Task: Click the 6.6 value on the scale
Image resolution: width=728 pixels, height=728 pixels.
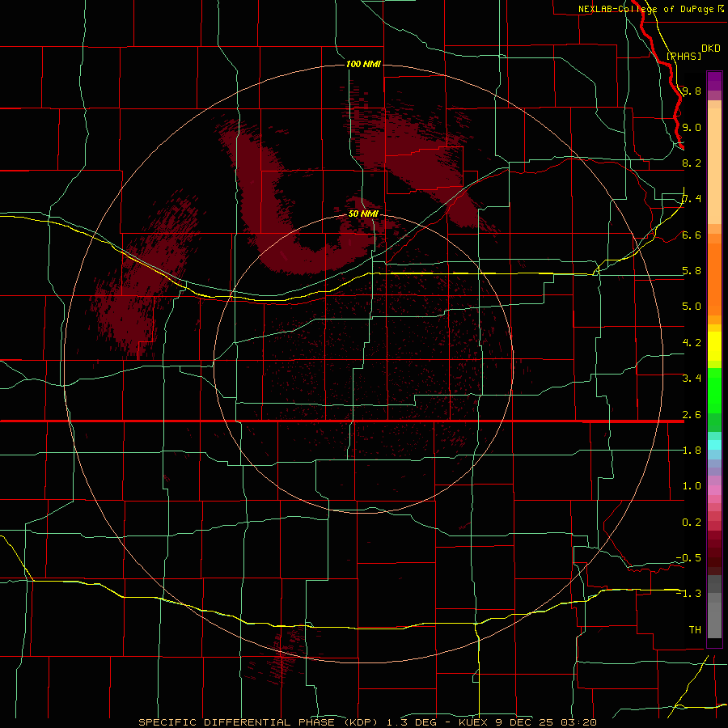Action: (x=692, y=235)
